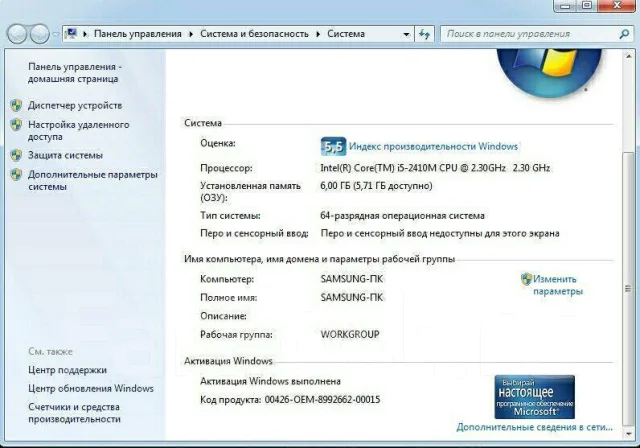Click the search magnifier icon
This screenshot has height=448, width=640.
click(624, 34)
